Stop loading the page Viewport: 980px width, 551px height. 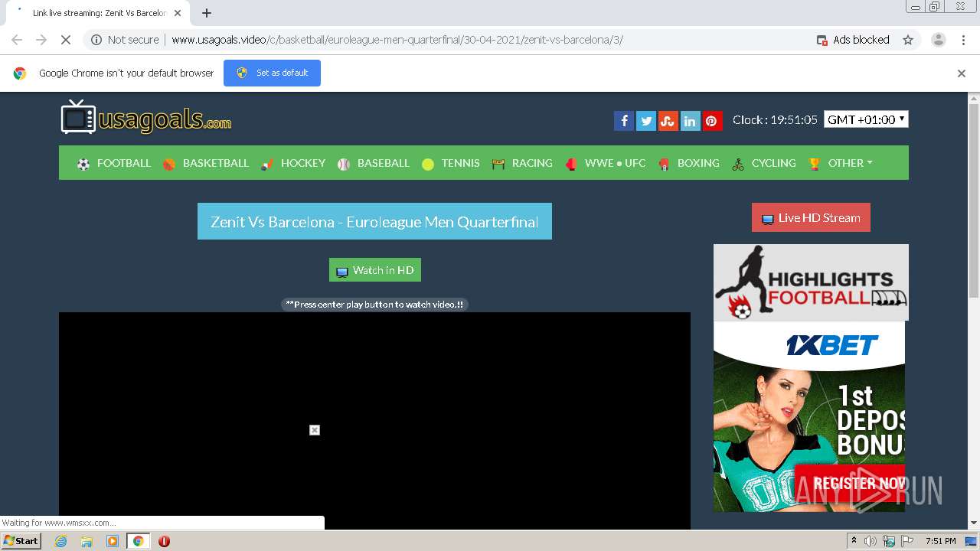65,40
